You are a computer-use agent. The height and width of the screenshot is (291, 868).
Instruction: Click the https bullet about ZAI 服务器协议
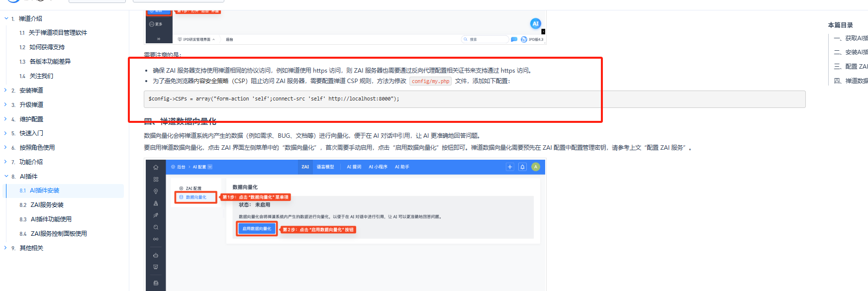(x=343, y=71)
